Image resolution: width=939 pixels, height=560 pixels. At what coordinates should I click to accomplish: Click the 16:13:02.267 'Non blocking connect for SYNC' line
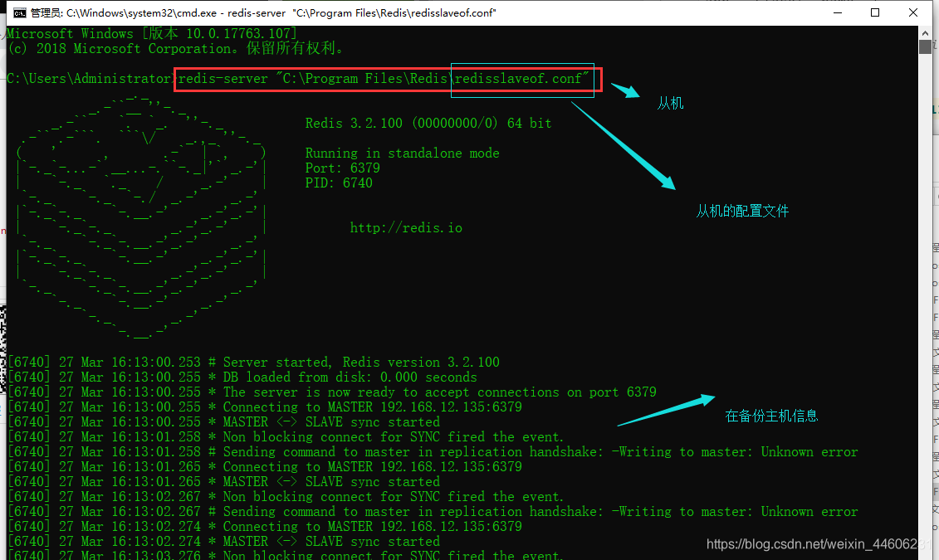point(286,497)
